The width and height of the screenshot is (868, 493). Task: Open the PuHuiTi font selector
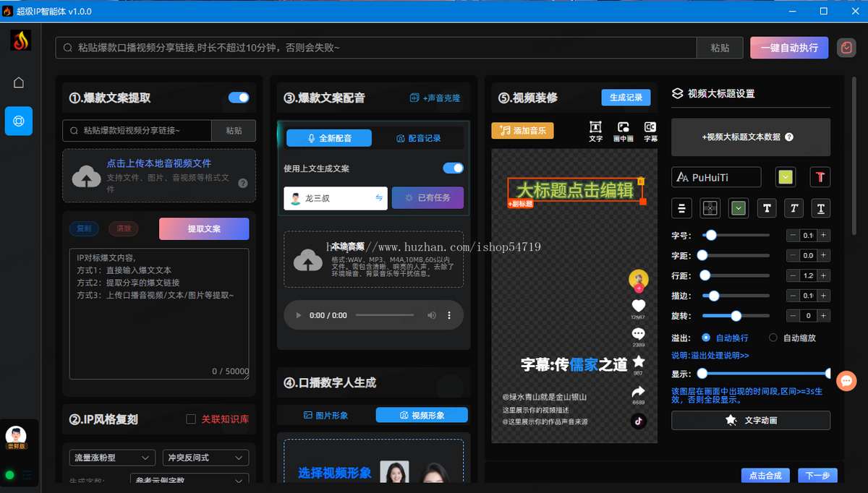point(716,177)
